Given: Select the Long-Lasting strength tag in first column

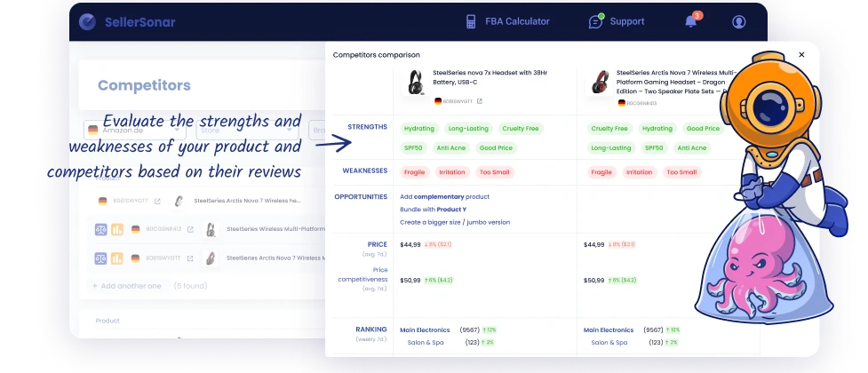Looking at the screenshot, I should (467, 129).
